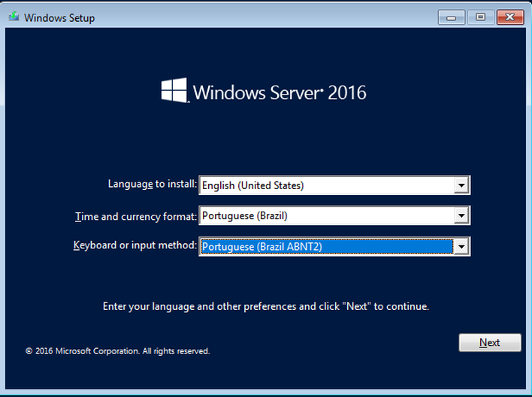The image size is (532, 397).
Task: Click the 'Language to install:' label
Action: click(x=153, y=184)
